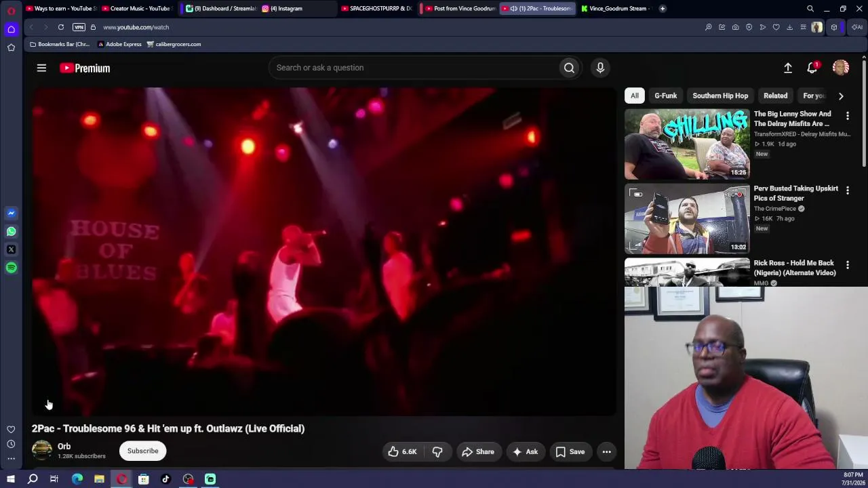
Task: Open Big Lenny Show video thumbnail
Action: coord(687,144)
